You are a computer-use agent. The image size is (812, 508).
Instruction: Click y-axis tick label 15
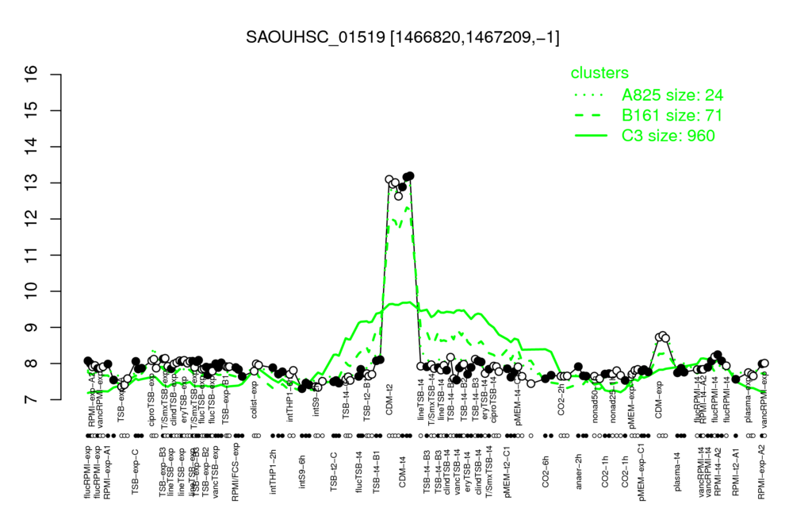32,110
